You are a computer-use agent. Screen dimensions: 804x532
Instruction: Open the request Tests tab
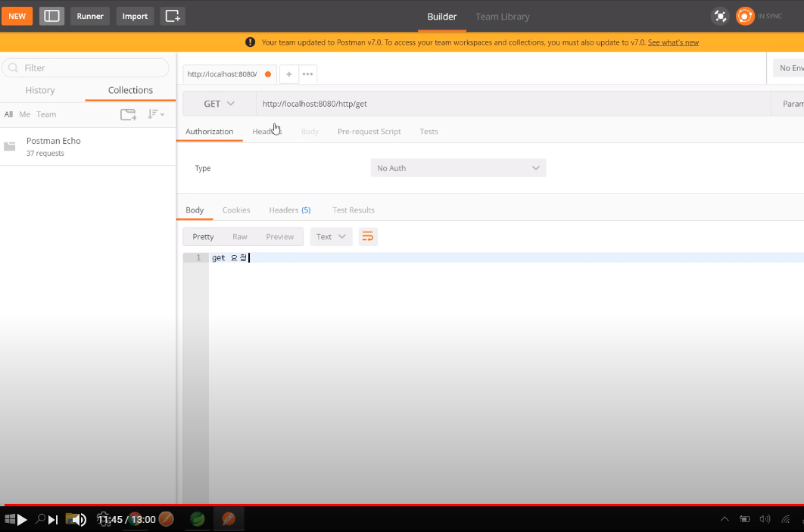(x=428, y=132)
